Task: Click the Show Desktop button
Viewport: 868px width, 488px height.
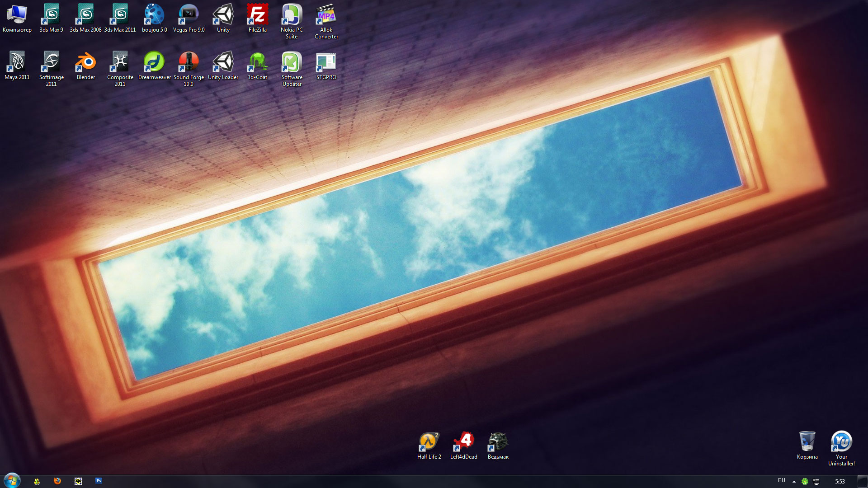Action: pos(863,481)
